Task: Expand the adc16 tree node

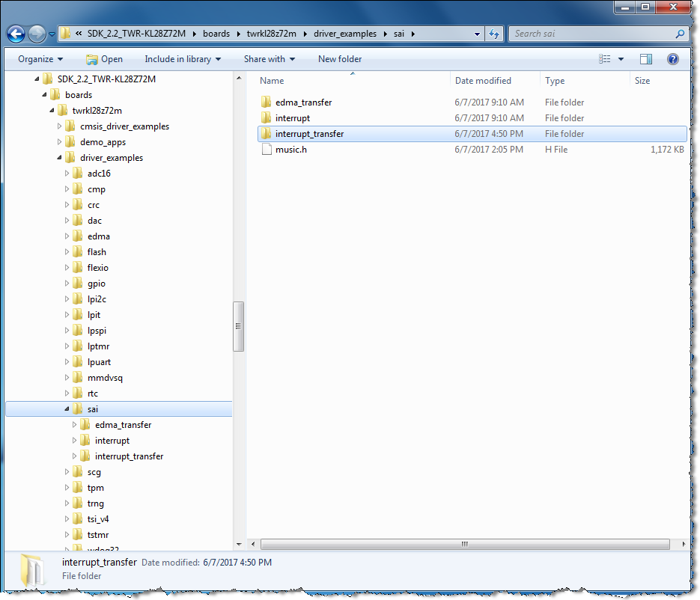Action: 67,174
